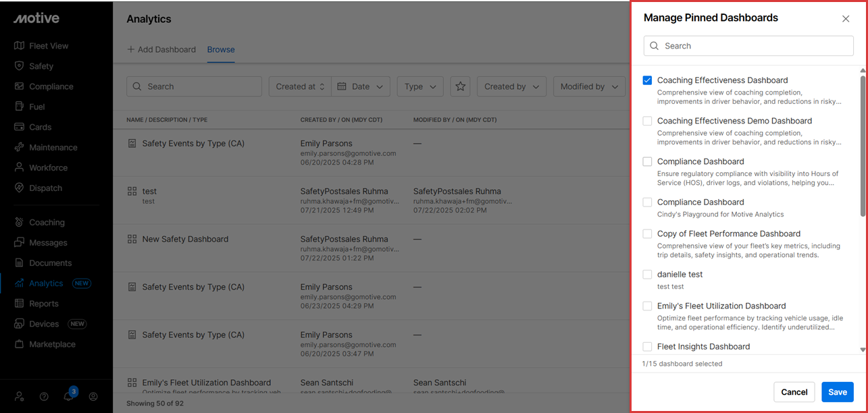Switch to the Browse tab

[x=221, y=49]
